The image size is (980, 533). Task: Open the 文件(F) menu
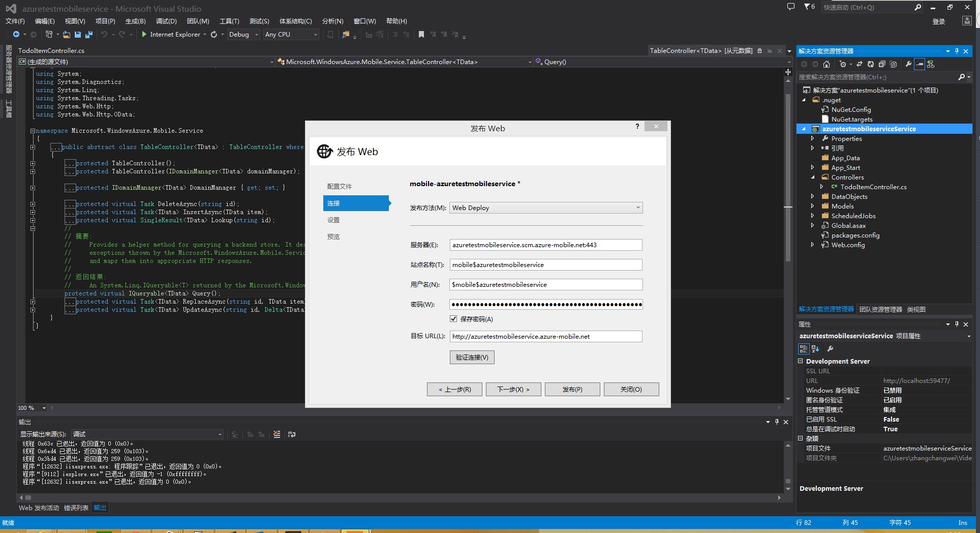pyautogui.click(x=15, y=21)
